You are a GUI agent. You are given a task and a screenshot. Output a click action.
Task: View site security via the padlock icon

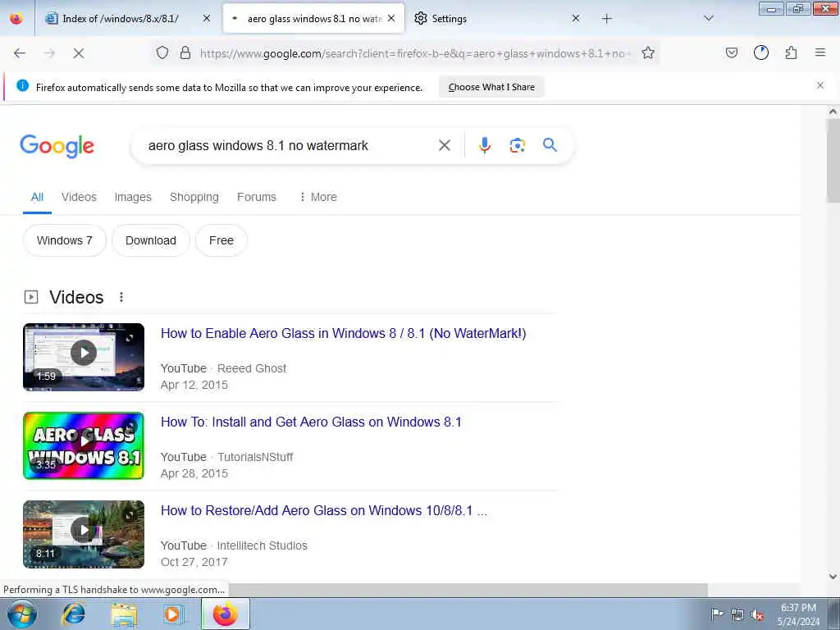click(185, 52)
